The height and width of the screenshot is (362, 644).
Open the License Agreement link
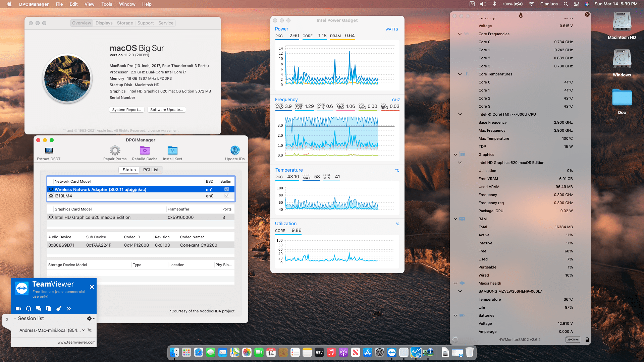pos(163,131)
